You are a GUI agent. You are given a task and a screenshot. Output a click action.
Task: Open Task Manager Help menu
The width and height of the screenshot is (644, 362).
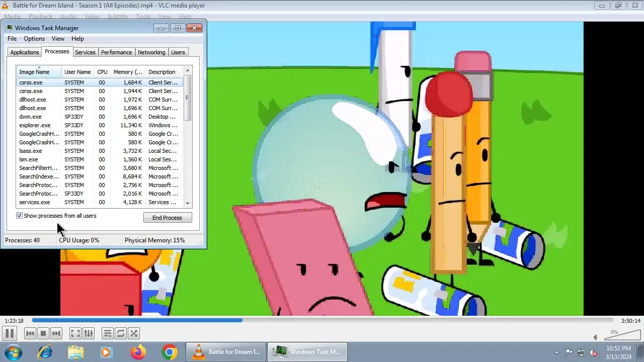[x=77, y=39]
